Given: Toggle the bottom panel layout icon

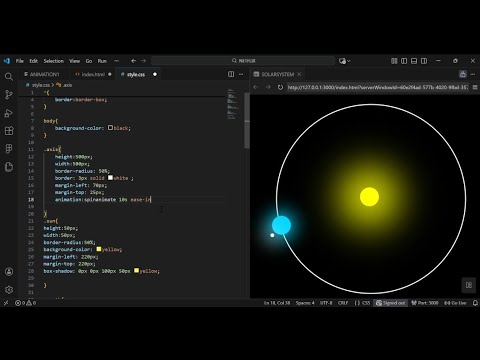Looking at the screenshot, I should click(414, 61).
